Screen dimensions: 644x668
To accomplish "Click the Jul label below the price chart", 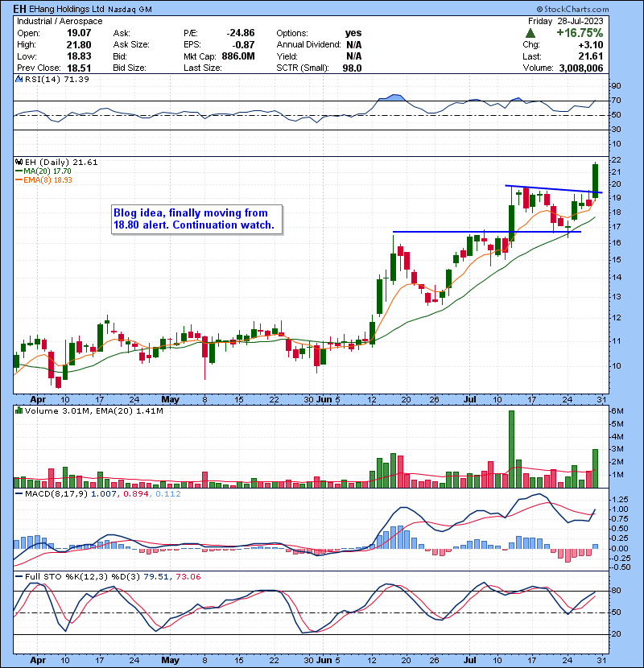I will click(x=469, y=399).
